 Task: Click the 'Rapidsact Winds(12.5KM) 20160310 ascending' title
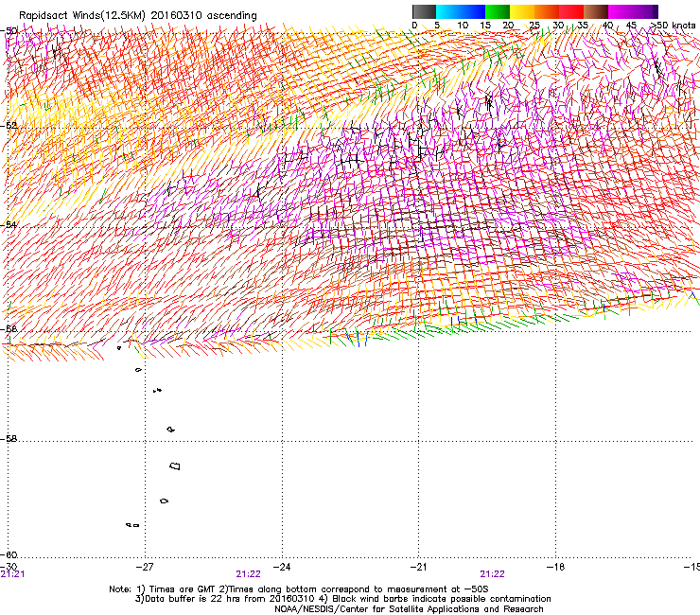point(138,16)
